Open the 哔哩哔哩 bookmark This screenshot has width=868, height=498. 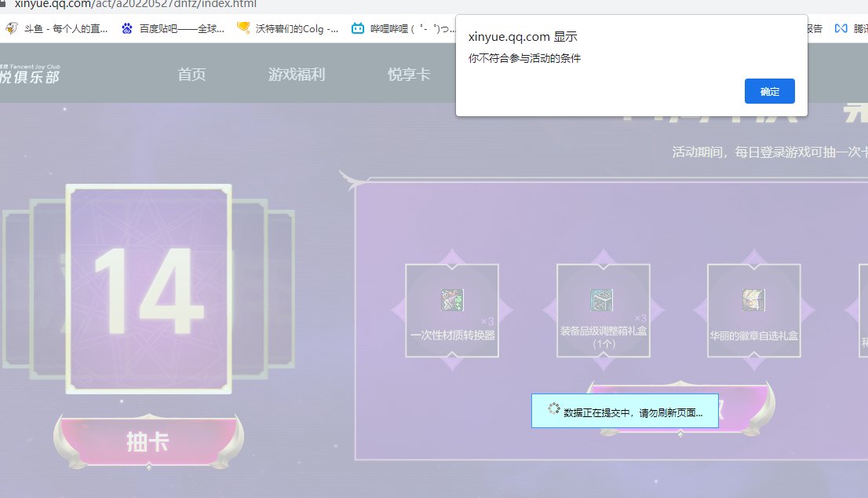tap(403, 28)
